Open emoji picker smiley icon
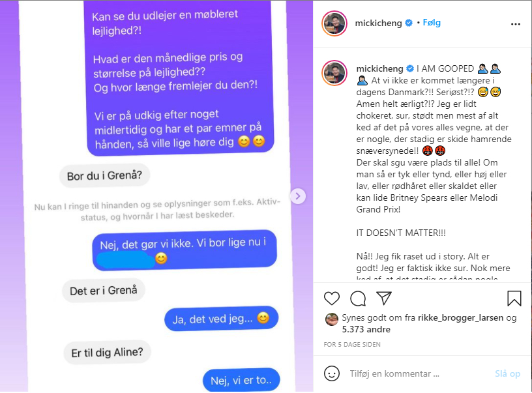 pyautogui.click(x=331, y=373)
